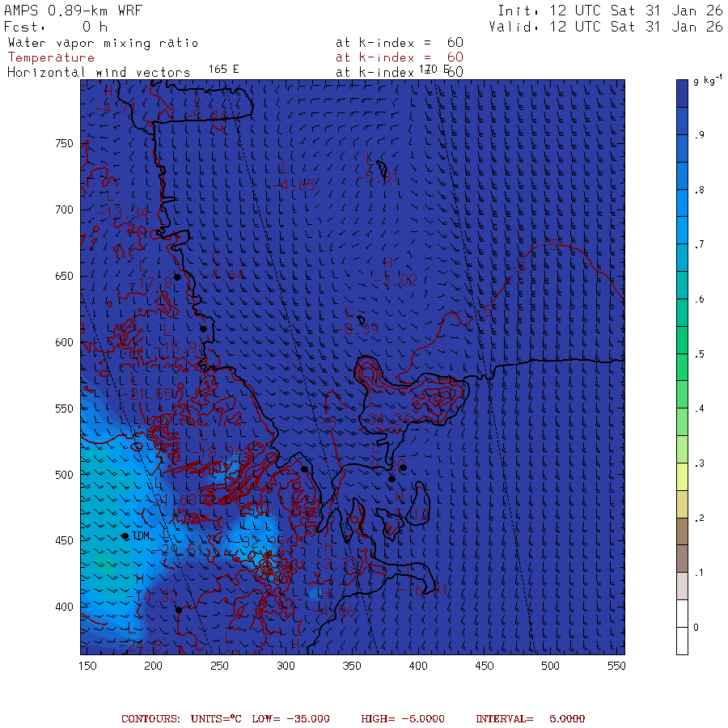Viewport: 728px width, 728px height.
Task: Click the "-3.02" temperature high label
Action: 395,280
